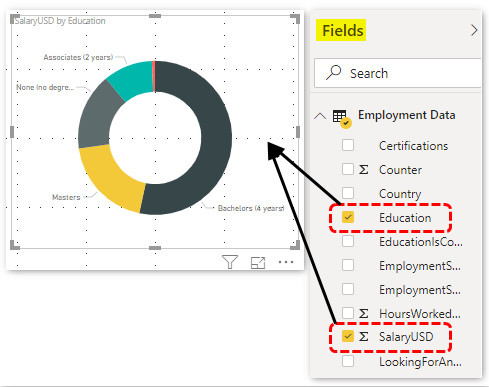Click the Focus mode icon
The height and width of the screenshot is (387, 489).
pyautogui.click(x=258, y=262)
